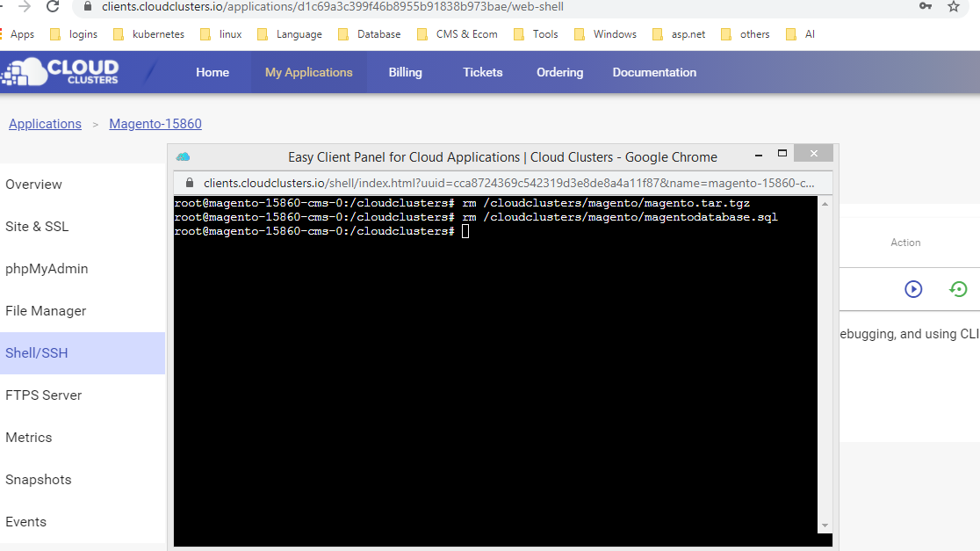This screenshot has width=980, height=551.
Task: Open the Language bookmarks folder
Action: click(x=290, y=34)
